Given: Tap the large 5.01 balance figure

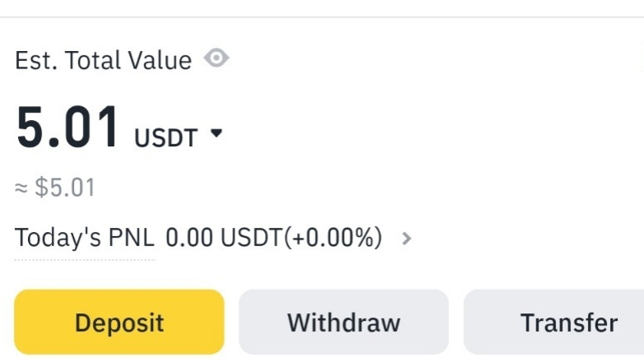Looking at the screenshot, I should point(67,127).
